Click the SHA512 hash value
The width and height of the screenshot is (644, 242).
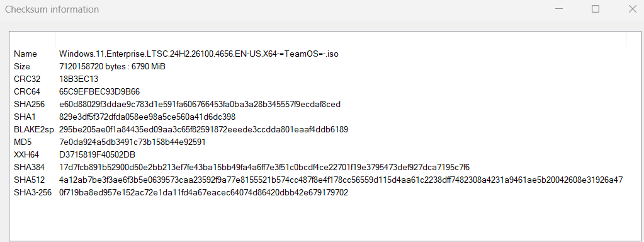[341, 180]
